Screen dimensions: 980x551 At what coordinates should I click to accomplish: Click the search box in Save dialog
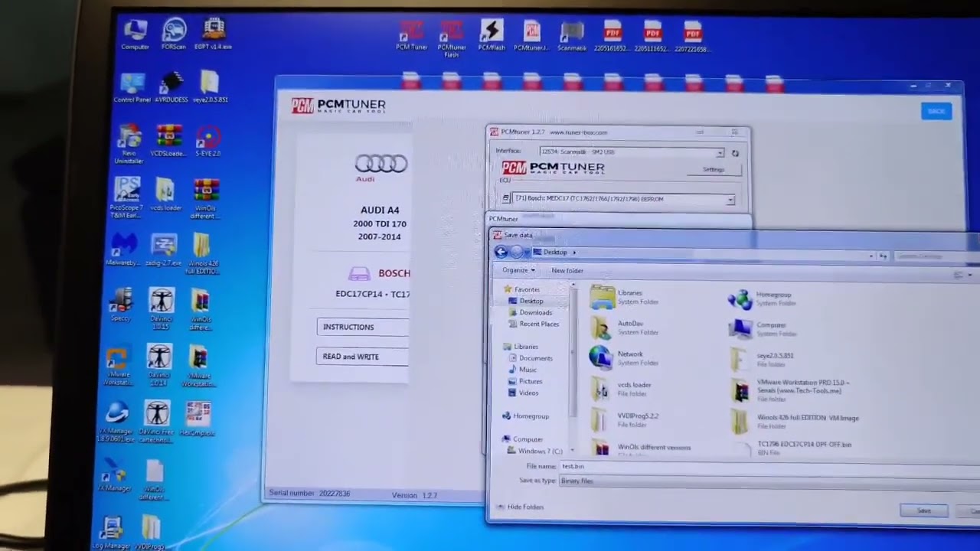click(936, 256)
